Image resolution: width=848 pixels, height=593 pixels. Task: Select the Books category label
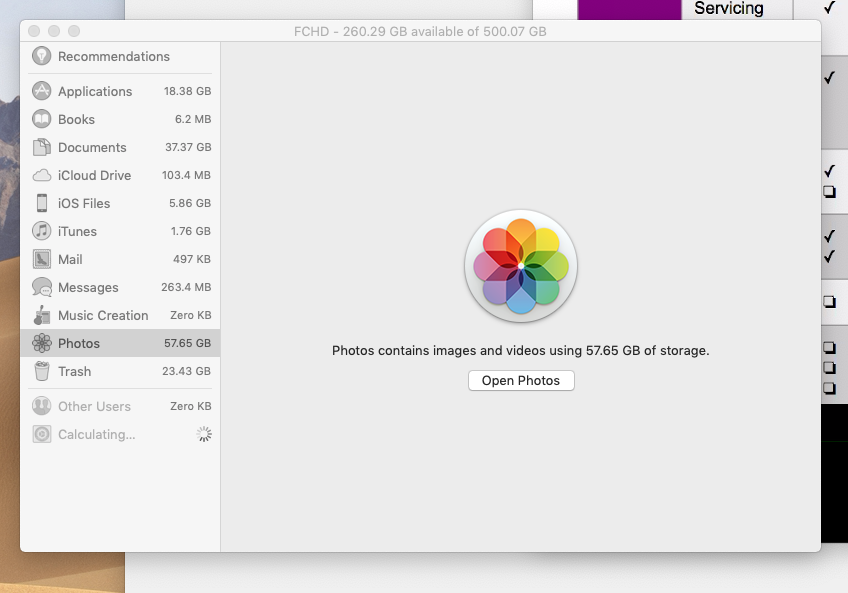76,120
